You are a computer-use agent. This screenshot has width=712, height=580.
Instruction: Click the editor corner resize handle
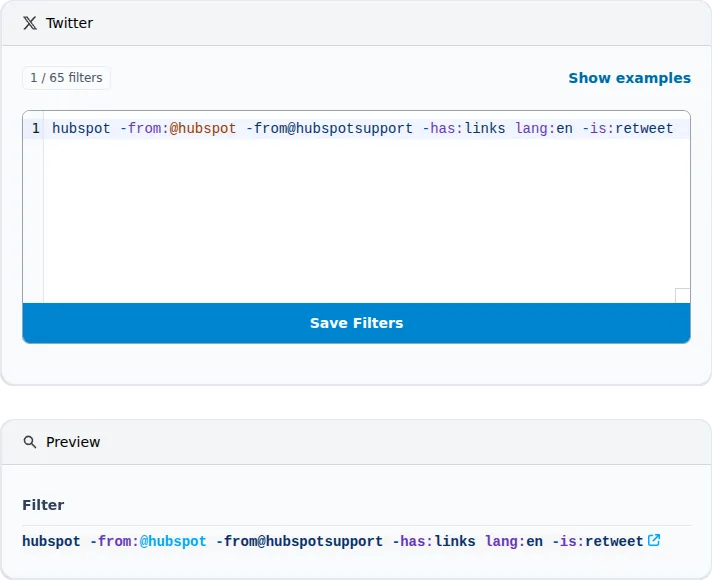click(682, 295)
